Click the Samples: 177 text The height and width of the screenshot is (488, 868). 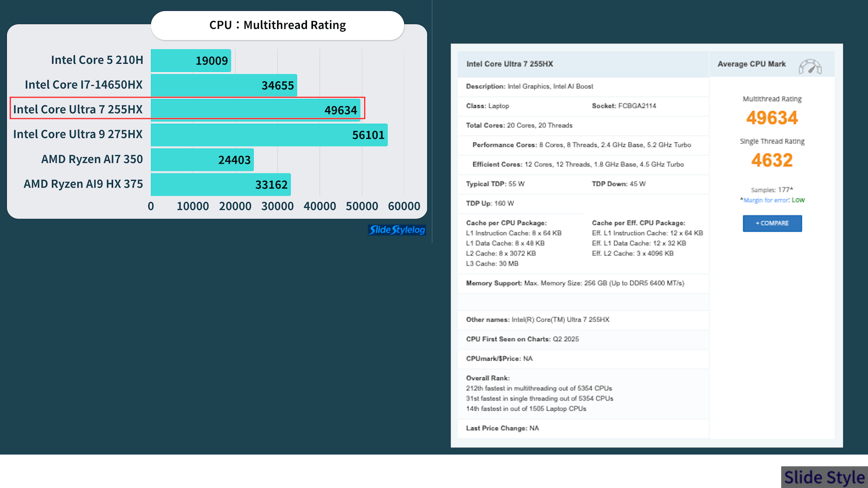coord(772,190)
